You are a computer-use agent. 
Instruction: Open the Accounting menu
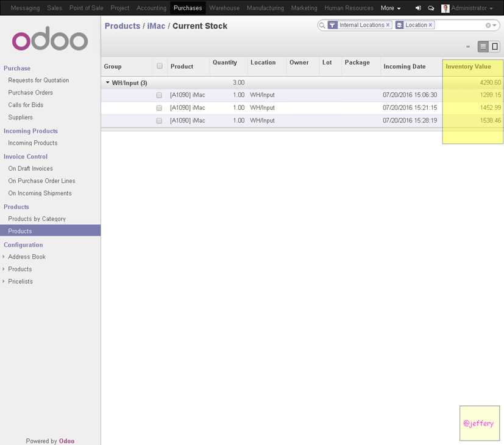click(x=151, y=8)
